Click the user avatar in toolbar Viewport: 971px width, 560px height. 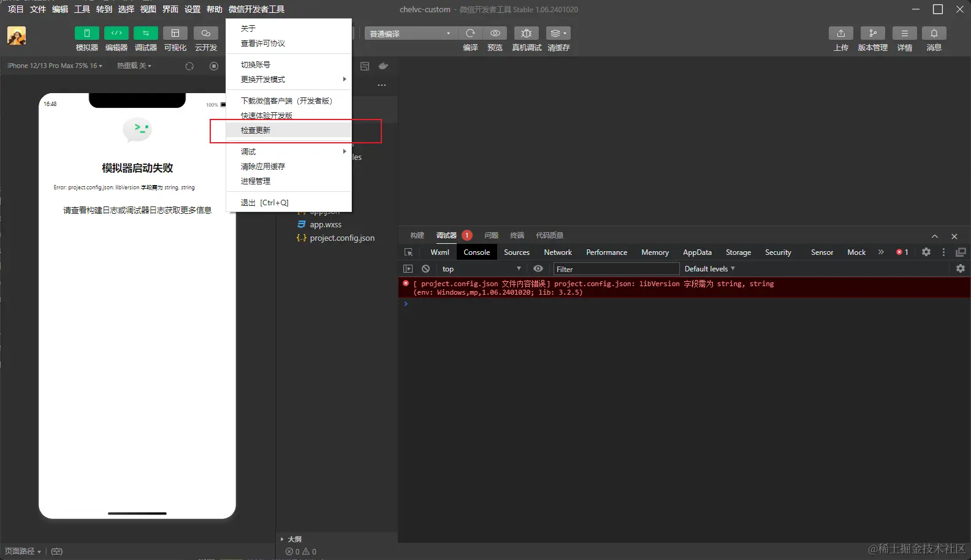[x=17, y=36]
